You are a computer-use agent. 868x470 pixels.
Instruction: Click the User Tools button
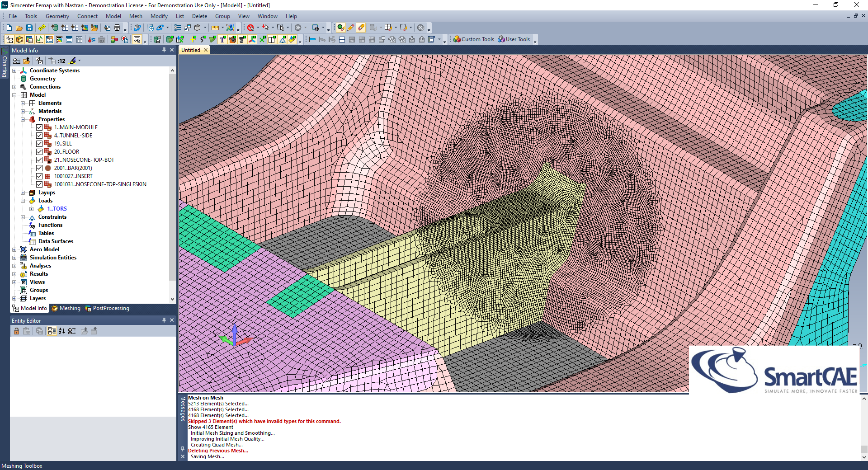click(x=514, y=39)
